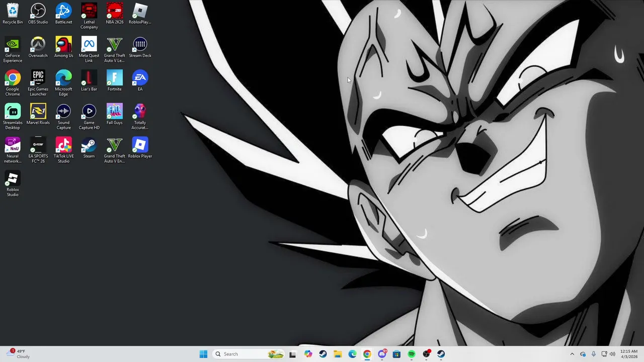Select the Streamlabs Desktop shortcut
This screenshot has width=644, height=362.
tap(13, 117)
